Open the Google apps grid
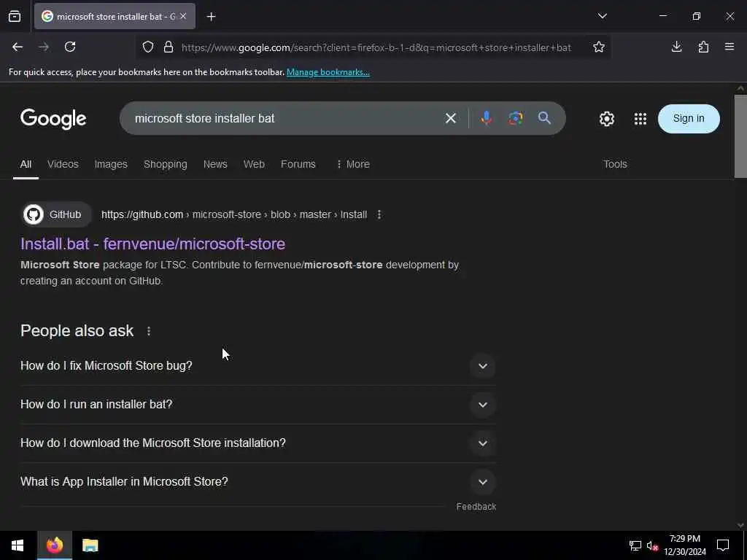Image resolution: width=747 pixels, height=560 pixels. [x=640, y=119]
